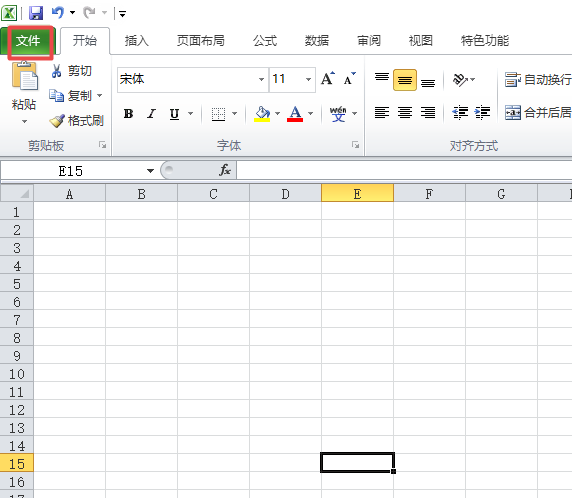Toggle the highlighted Middle Align icon
Image resolution: width=574 pixels, height=498 pixels.
[x=405, y=79]
